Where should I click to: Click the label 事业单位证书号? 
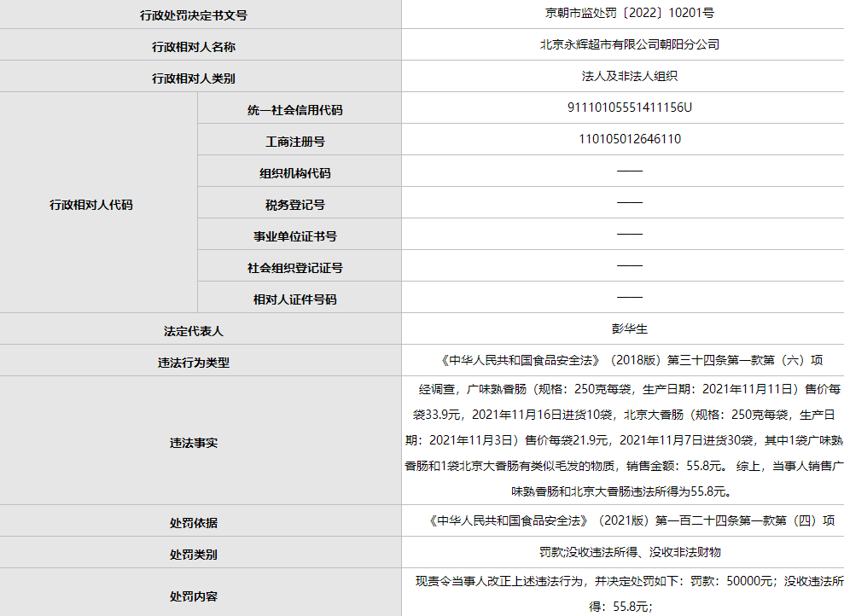click(x=295, y=236)
